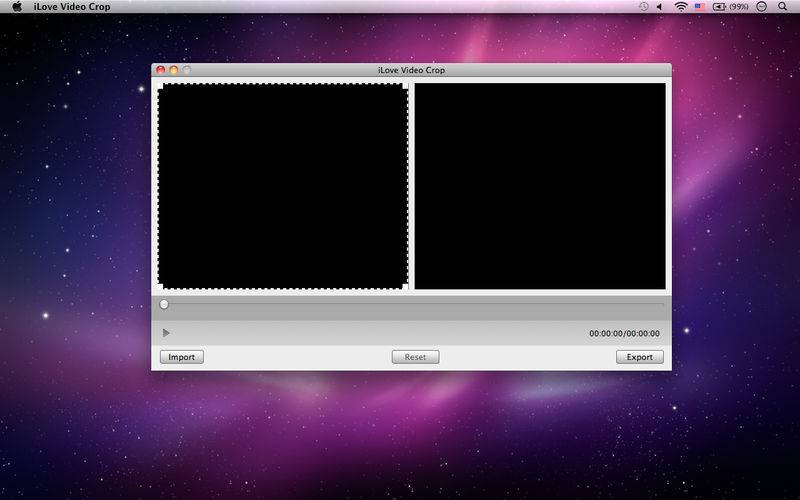This screenshot has height=500, width=800.
Task: Click the volume speaker icon
Action: [659, 7]
